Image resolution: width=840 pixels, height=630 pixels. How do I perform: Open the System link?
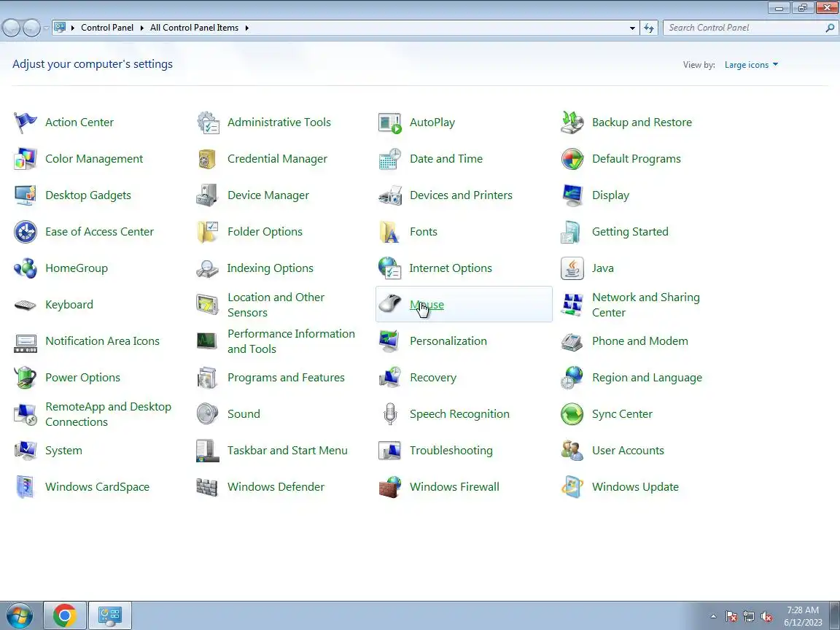[x=63, y=451]
